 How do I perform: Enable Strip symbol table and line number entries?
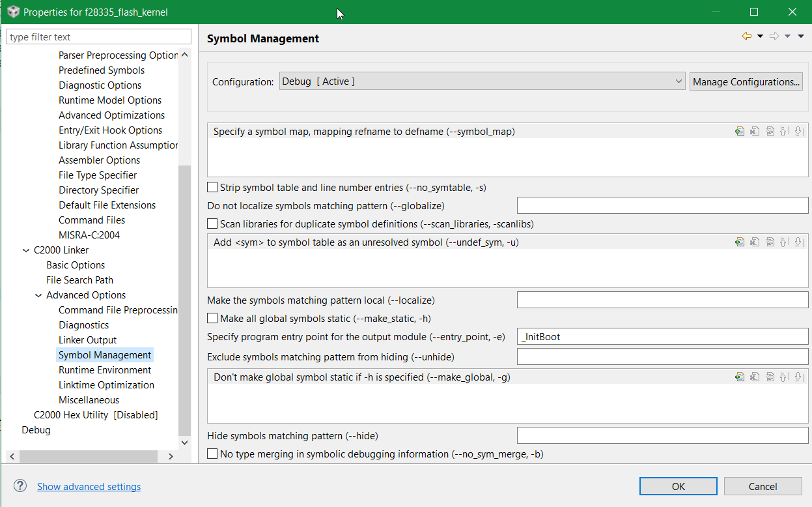click(212, 188)
